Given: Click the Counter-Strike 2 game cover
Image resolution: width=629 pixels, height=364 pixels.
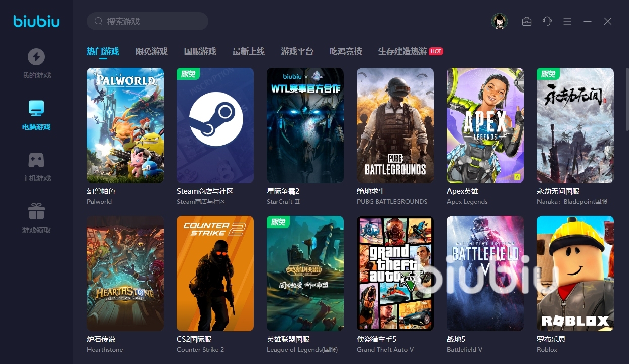Looking at the screenshot, I should point(215,274).
